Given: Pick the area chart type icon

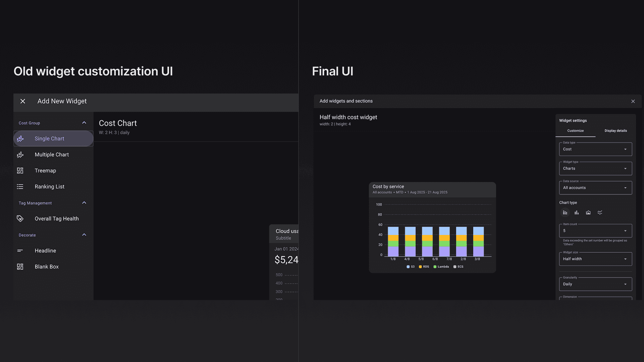Looking at the screenshot, I should pyautogui.click(x=588, y=213).
